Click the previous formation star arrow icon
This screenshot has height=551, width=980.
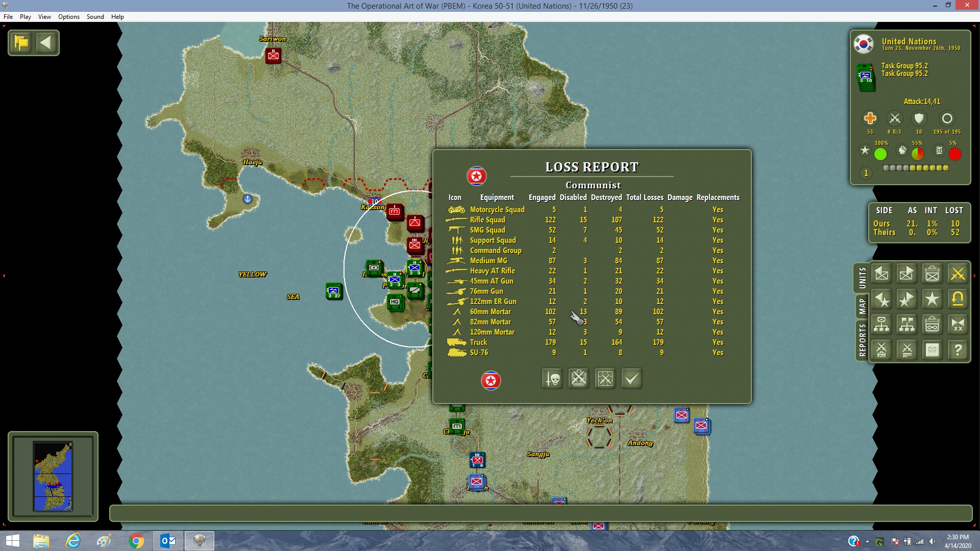(881, 299)
